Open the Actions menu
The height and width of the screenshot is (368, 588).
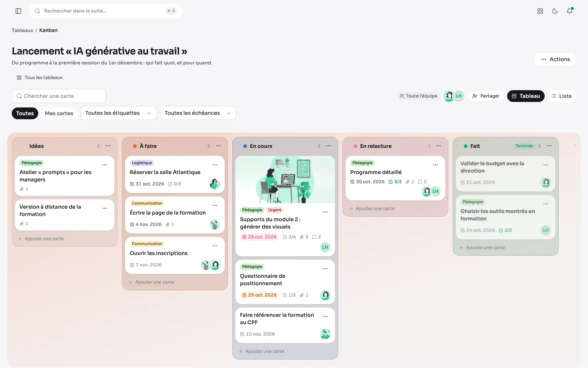(555, 59)
